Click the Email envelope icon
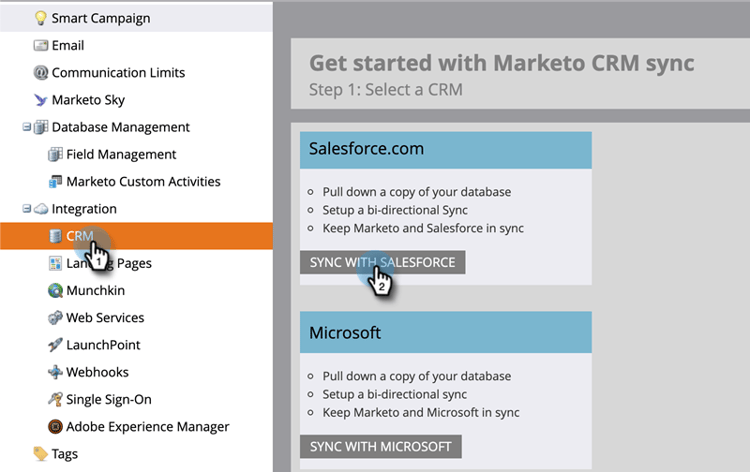This screenshot has height=472, width=750. 41,45
